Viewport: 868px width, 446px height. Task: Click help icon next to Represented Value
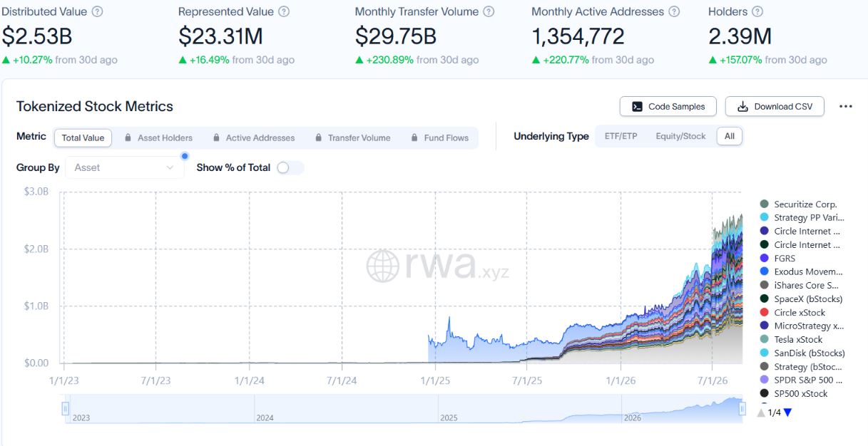(x=284, y=11)
